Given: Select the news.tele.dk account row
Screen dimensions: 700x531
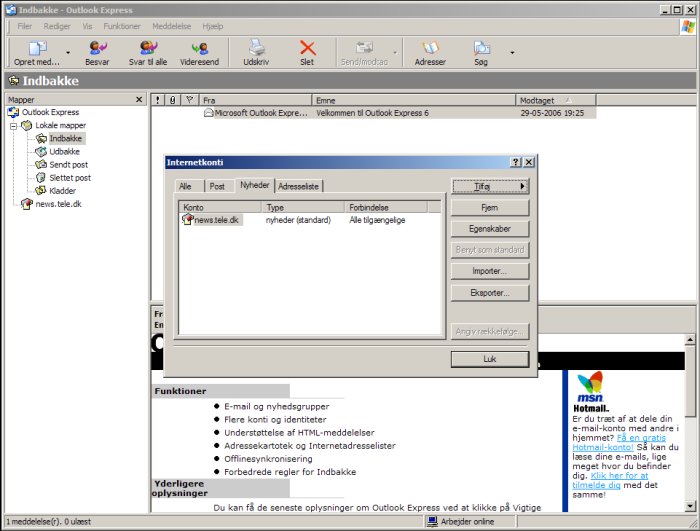Looking at the screenshot, I should (216, 220).
